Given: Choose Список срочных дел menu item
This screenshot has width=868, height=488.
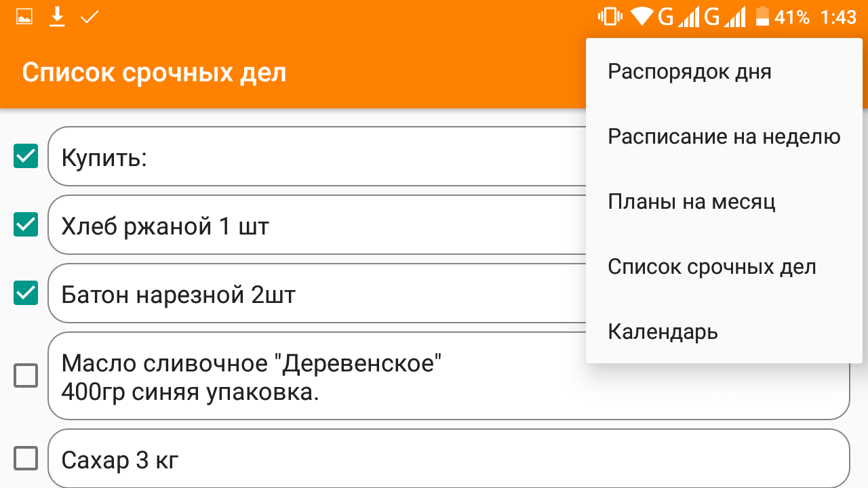Looking at the screenshot, I should tap(711, 266).
